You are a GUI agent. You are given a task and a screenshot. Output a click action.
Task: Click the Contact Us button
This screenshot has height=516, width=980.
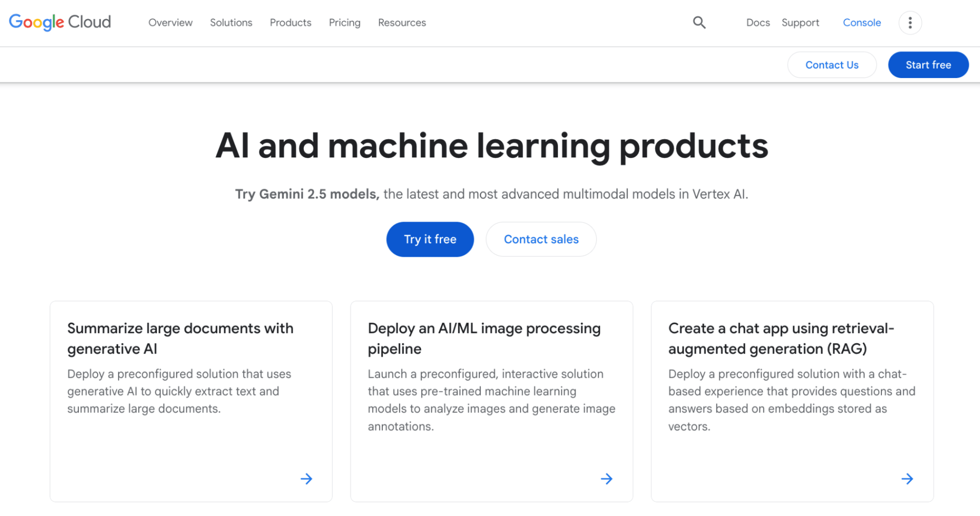click(x=832, y=65)
